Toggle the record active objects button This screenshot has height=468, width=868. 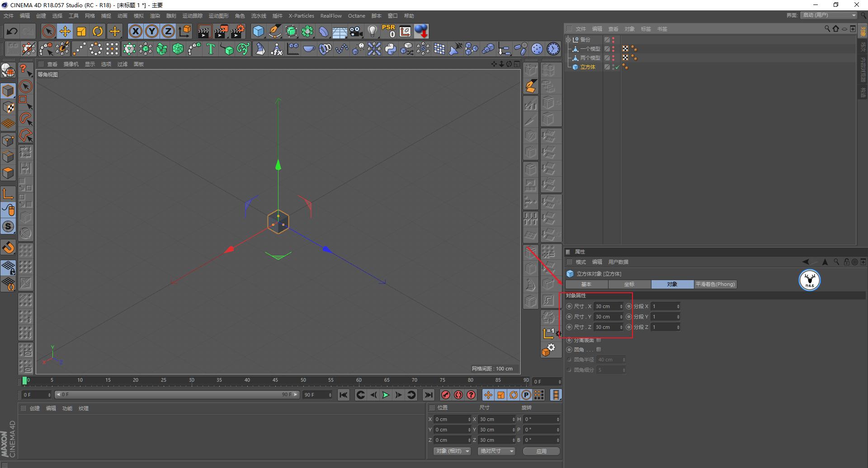coord(446,395)
